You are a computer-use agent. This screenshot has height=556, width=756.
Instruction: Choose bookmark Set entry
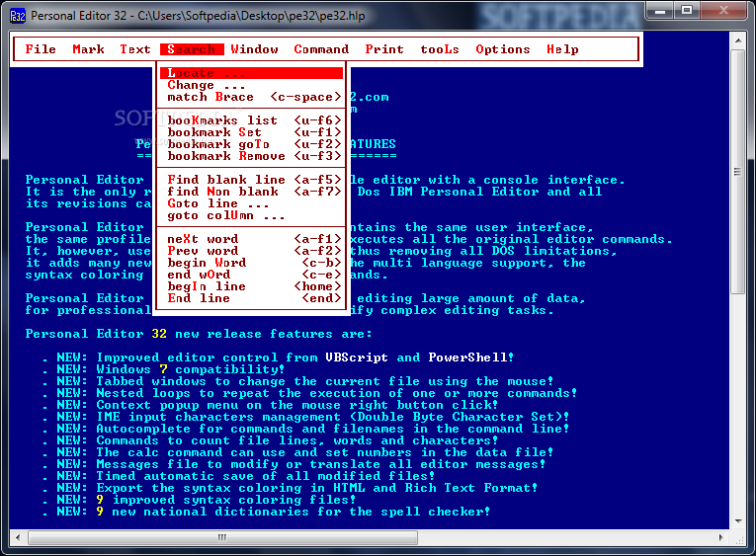pyautogui.click(x=251, y=132)
